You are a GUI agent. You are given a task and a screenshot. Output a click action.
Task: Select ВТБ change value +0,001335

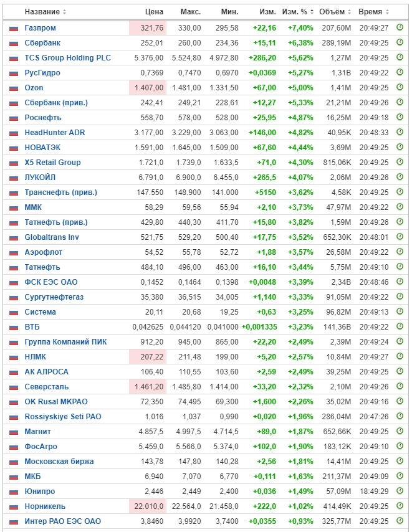tap(259, 326)
